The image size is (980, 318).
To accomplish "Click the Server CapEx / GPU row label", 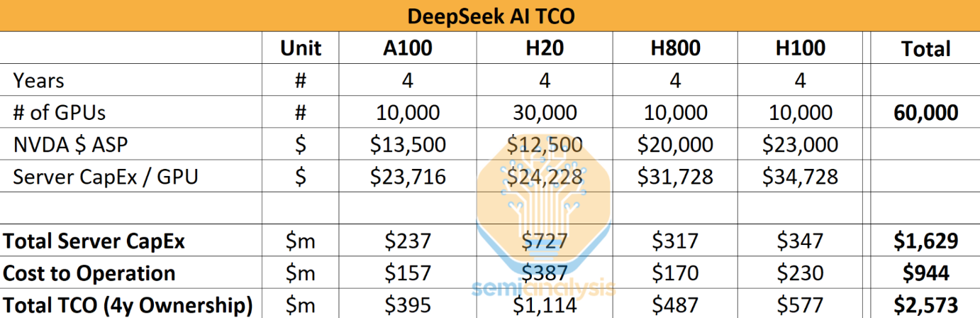I will pyautogui.click(x=105, y=177).
